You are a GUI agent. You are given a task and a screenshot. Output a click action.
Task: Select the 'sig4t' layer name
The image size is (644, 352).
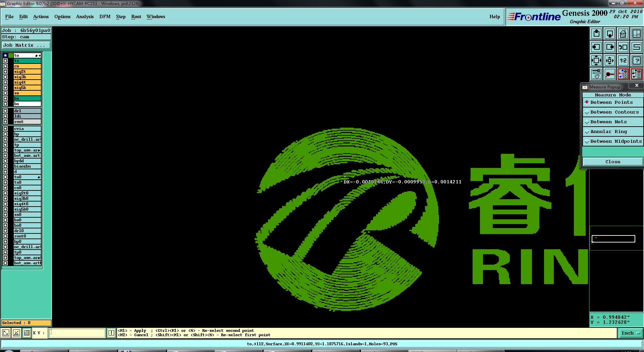27,82
